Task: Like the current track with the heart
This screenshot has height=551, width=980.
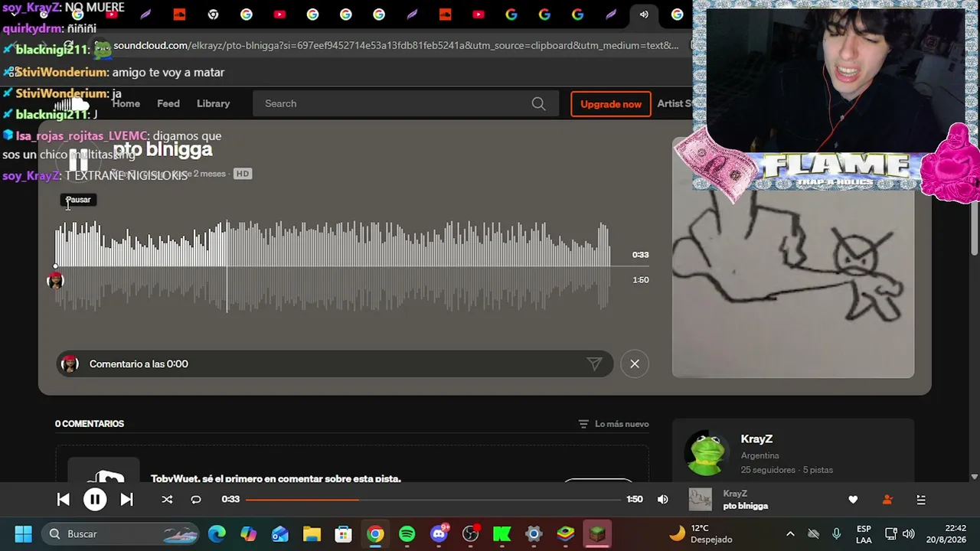Action: pos(853,500)
